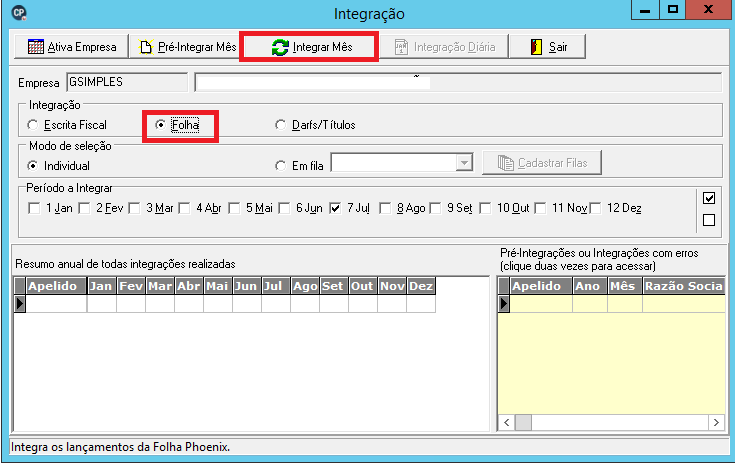
Task: Click the Ativa Empresa calendar icon
Action: pyautogui.click(x=36, y=47)
